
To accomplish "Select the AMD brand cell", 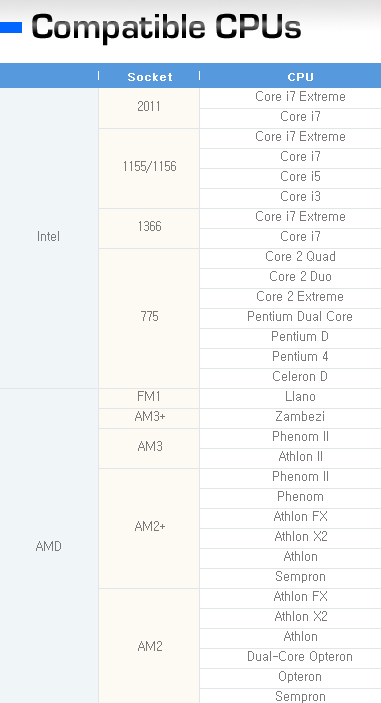I will (49, 546).
